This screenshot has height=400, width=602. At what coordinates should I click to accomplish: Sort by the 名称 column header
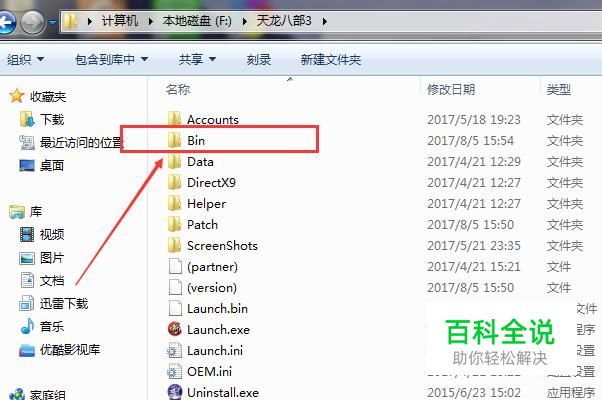[178, 89]
